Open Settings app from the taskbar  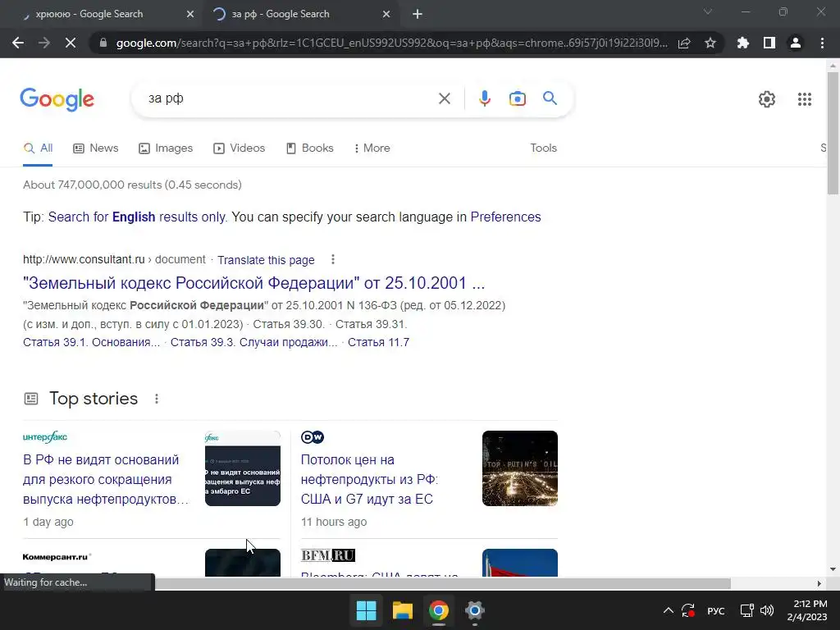[x=475, y=610]
